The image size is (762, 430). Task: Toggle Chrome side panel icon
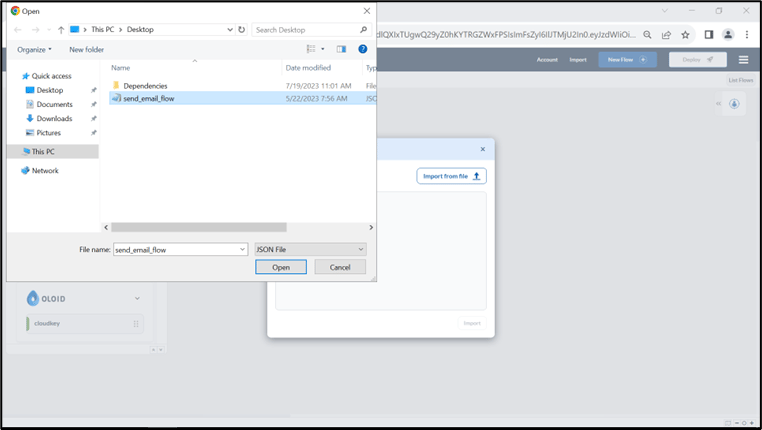[x=709, y=34]
